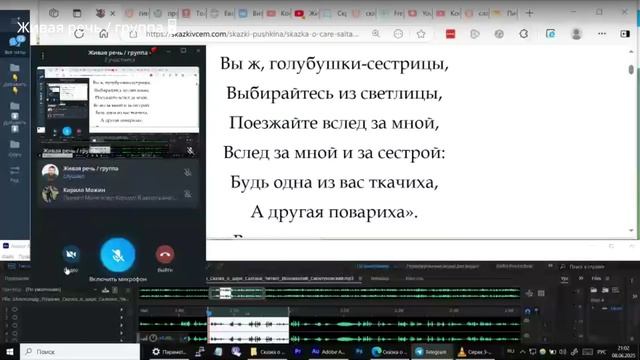The image size is (640, 360).
Task: Open a new browser tab with the plus
Action: point(529,13)
